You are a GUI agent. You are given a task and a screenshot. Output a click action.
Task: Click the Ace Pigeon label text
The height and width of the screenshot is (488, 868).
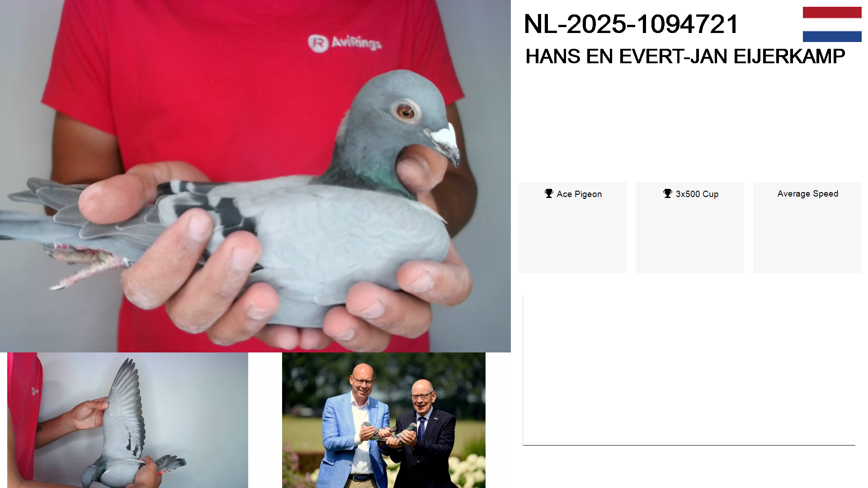point(579,194)
